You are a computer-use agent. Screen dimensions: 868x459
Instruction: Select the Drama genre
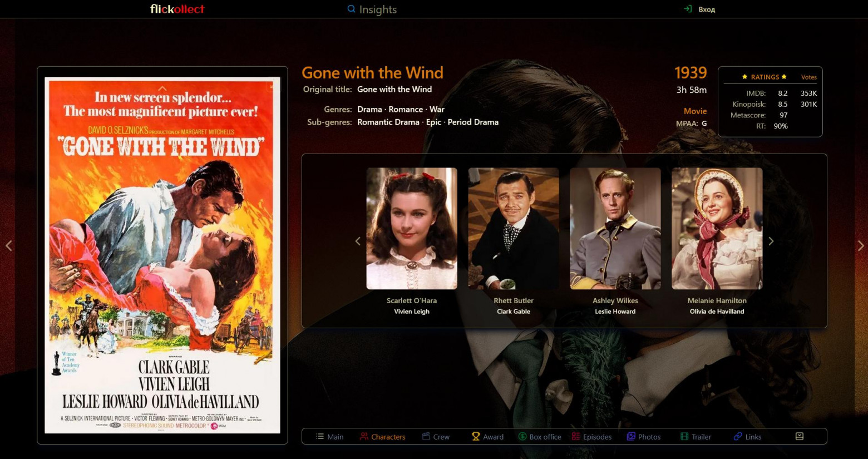coord(369,110)
